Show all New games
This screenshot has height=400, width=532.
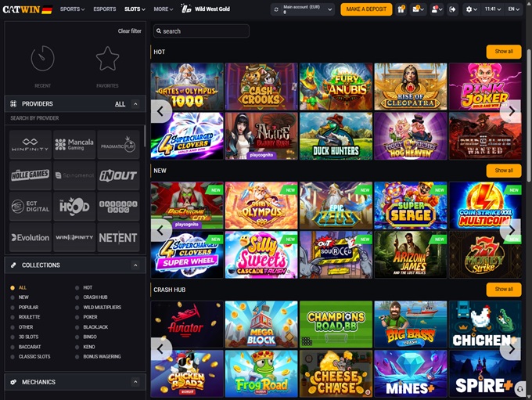coord(504,171)
